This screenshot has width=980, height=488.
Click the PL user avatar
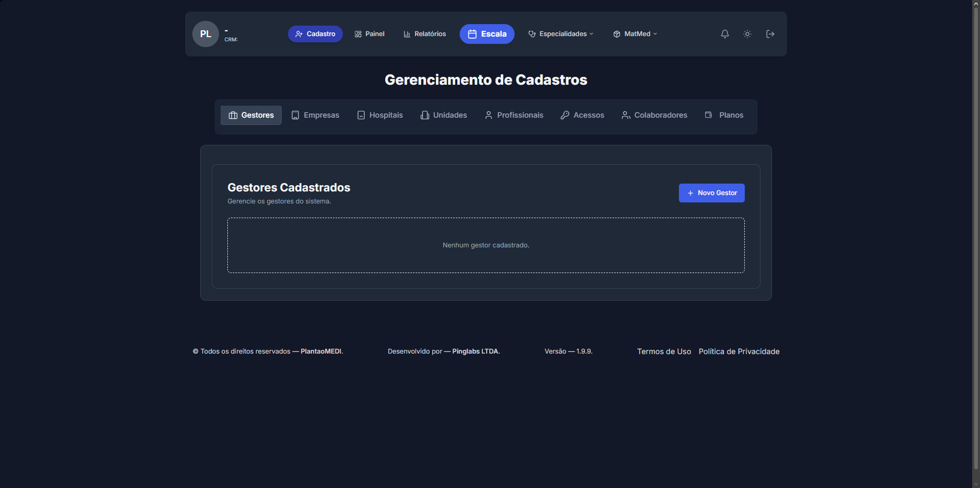(205, 34)
